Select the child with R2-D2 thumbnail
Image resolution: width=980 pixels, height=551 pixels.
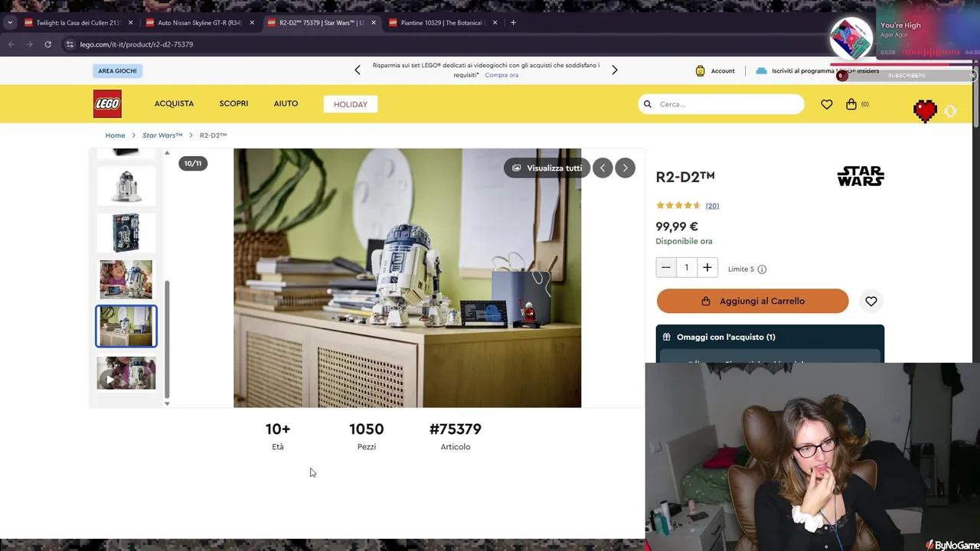pyautogui.click(x=126, y=279)
